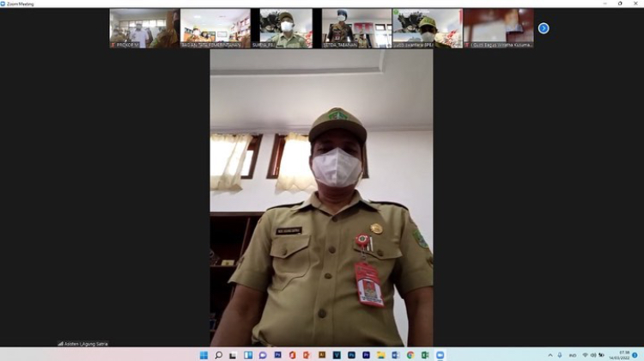Image resolution: width=644 pixels, height=361 pixels.
Task: Open the volume control in the system tray
Action: [593, 354]
